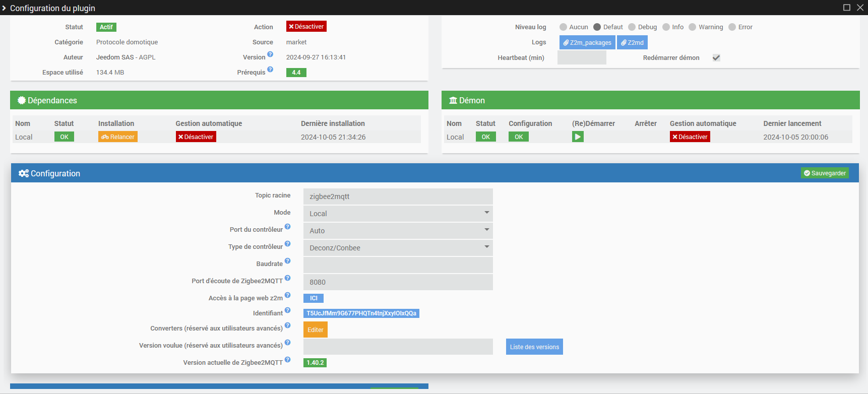This screenshot has height=394, width=868.
Task: Deactivate the plugin via the Action button
Action: pyautogui.click(x=306, y=27)
